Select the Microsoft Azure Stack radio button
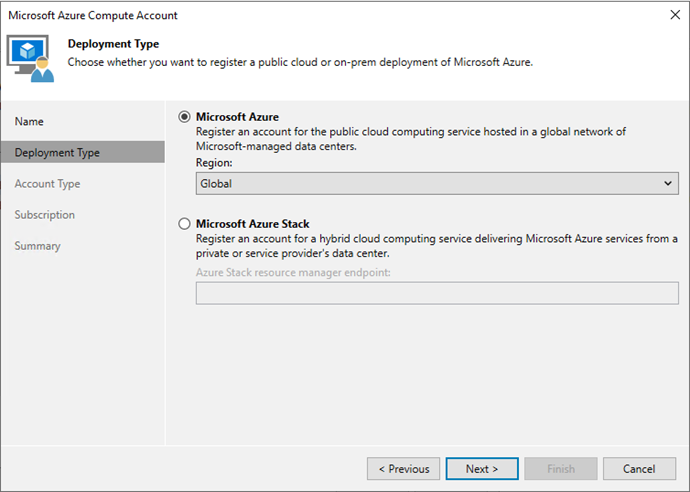Viewport: 690px width, 492px height. click(184, 224)
